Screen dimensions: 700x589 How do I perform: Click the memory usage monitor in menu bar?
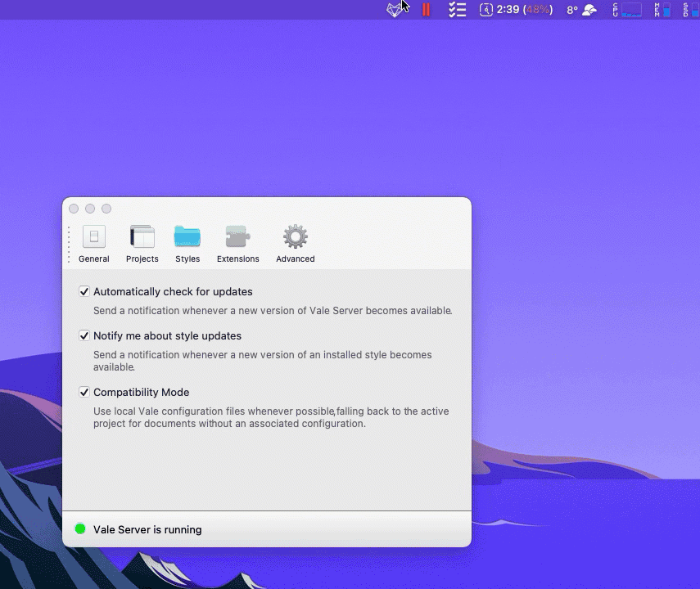[x=662, y=9]
